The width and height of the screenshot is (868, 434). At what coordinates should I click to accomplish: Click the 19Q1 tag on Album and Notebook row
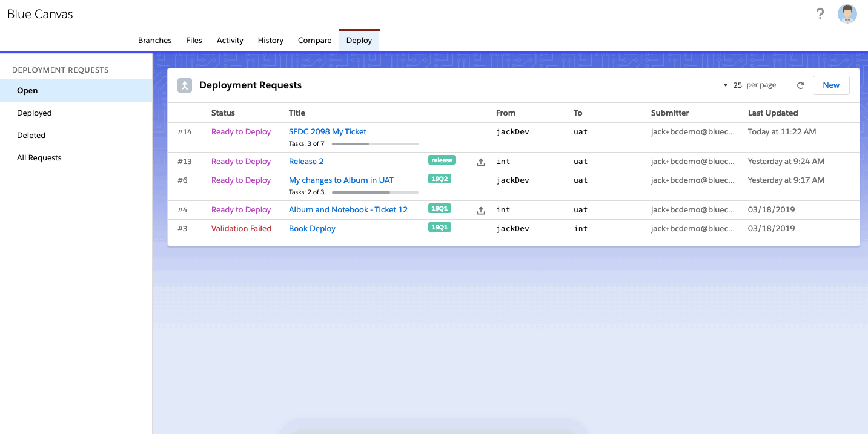pyautogui.click(x=440, y=209)
